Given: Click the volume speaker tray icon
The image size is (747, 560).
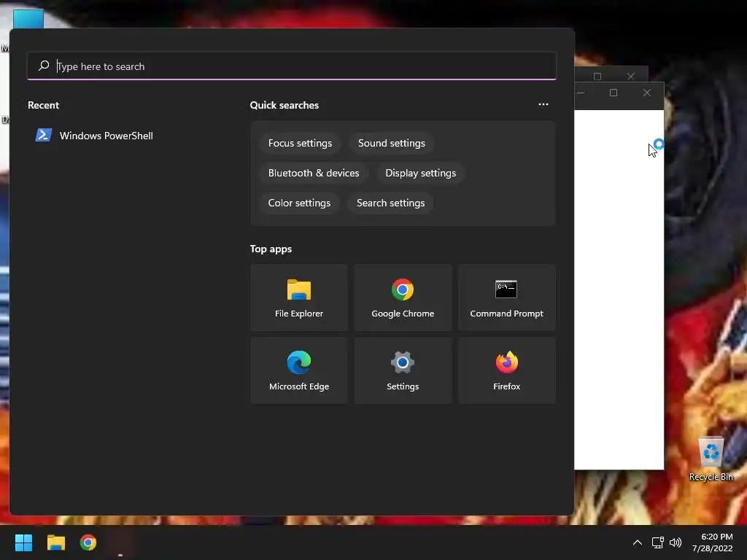Looking at the screenshot, I should tap(675, 542).
